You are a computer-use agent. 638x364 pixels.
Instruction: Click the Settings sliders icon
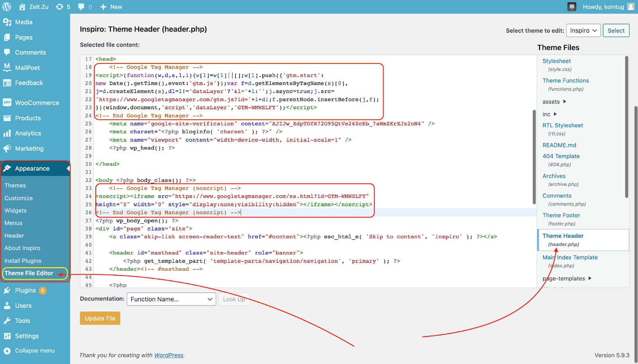[7, 336]
